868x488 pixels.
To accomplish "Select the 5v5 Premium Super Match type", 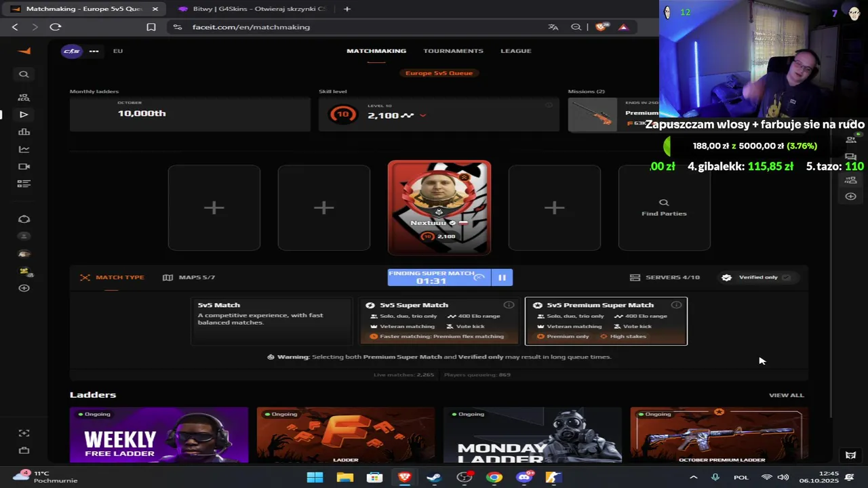I will click(606, 321).
